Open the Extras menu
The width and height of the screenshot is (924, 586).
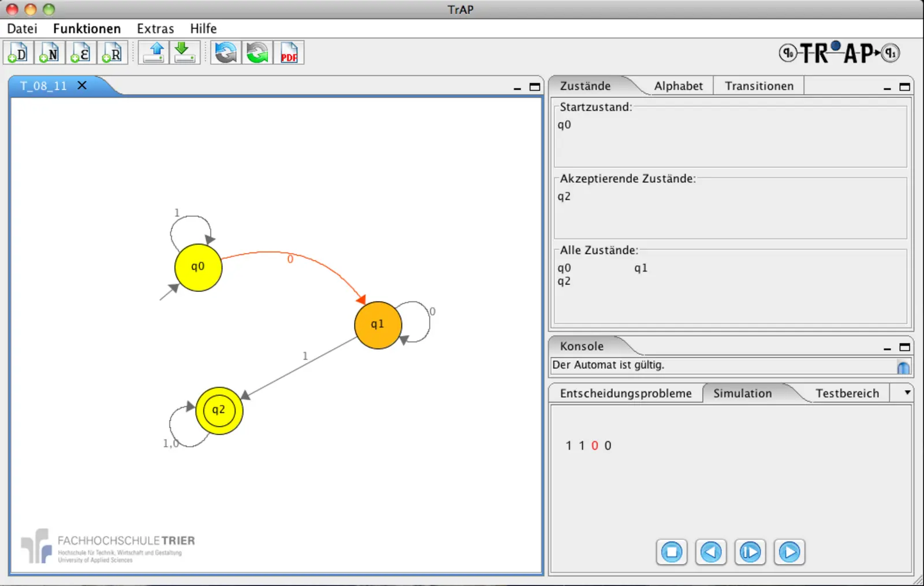click(x=155, y=29)
